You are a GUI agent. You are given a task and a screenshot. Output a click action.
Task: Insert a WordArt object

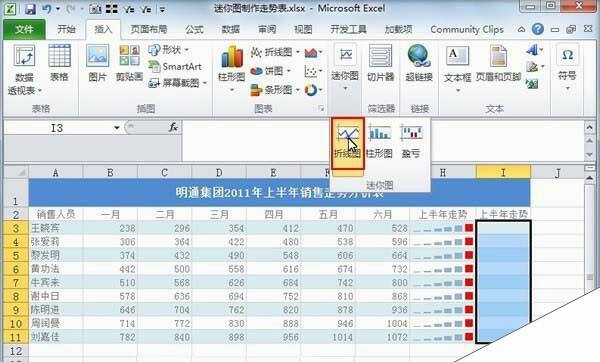click(x=534, y=50)
